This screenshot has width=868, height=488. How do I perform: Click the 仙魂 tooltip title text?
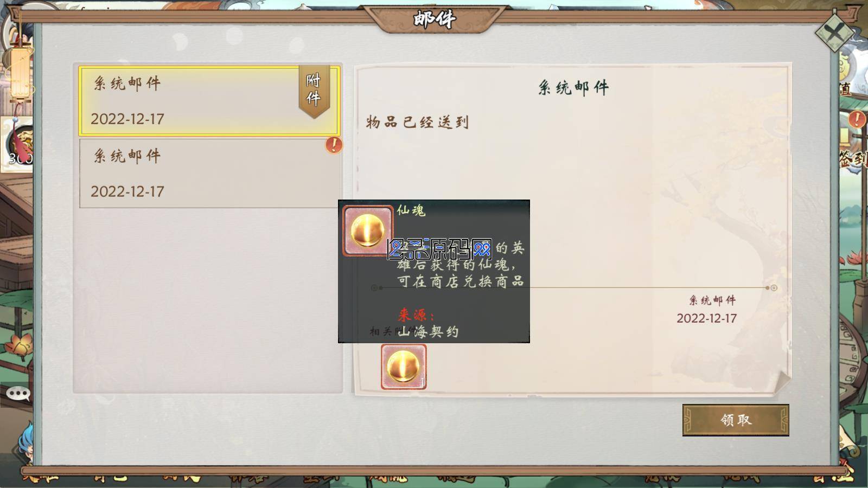pos(411,210)
